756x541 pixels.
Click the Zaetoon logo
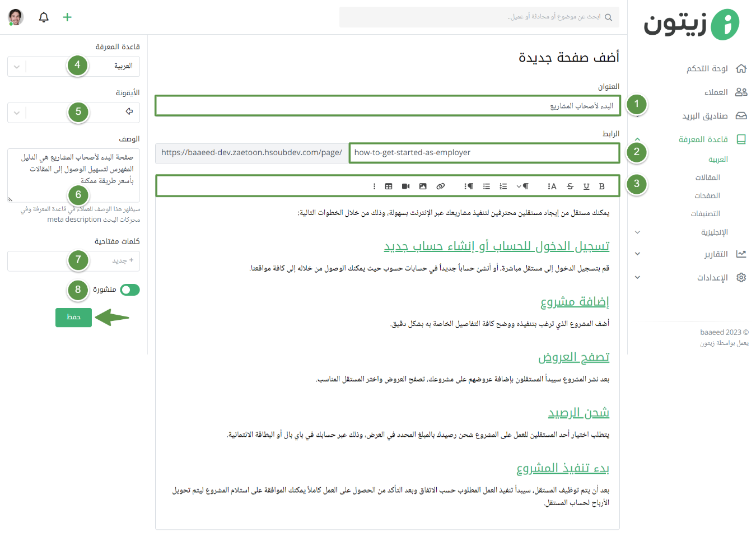691,24
